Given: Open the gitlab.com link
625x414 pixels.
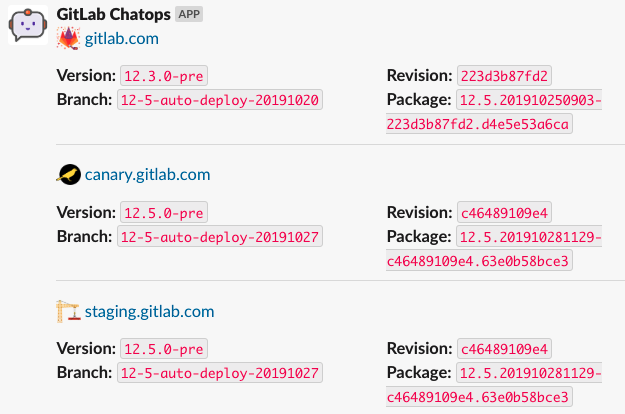Looking at the screenshot, I should (122, 39).
